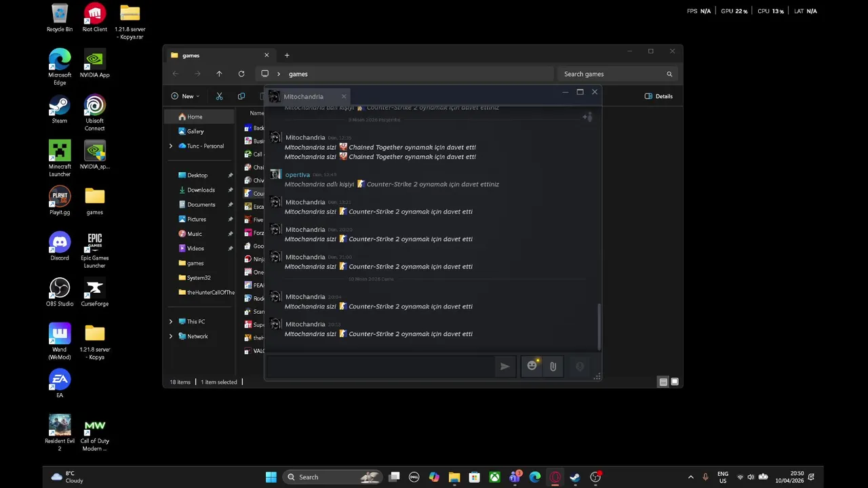
Task: Open the EA desktop shortcut
Action: pyautogui.click(x=60, y=384)
